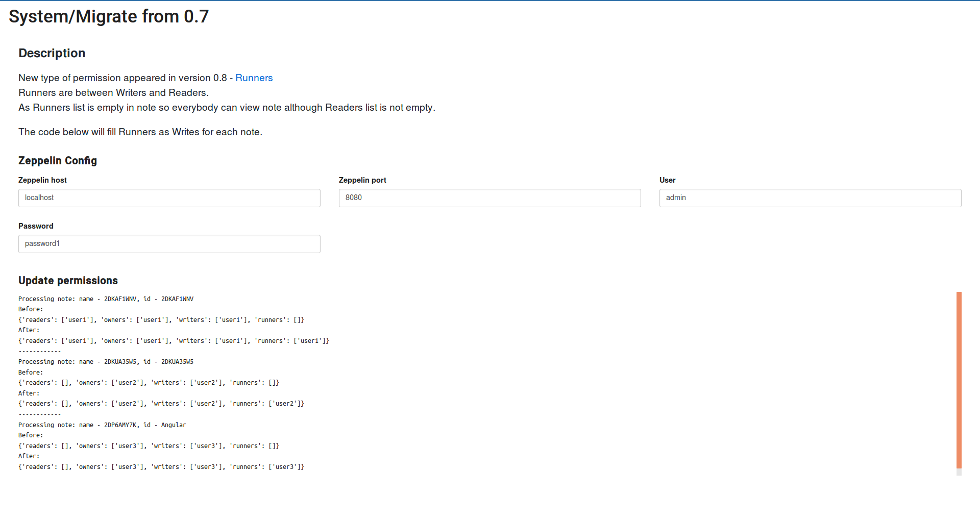Click the line 'Processing note: name - 2DP6AMY7K, id - Angular'
The image size is (980, 520).
tap(102, 425)
